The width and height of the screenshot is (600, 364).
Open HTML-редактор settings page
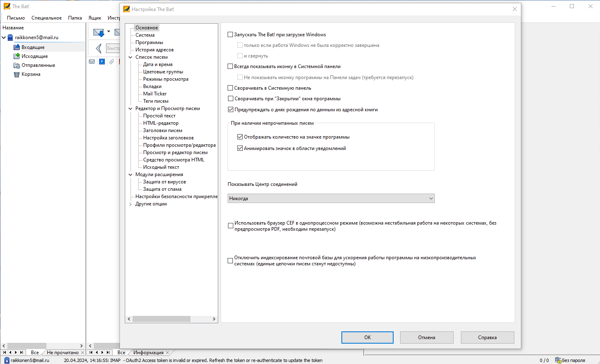coord(161,123)
